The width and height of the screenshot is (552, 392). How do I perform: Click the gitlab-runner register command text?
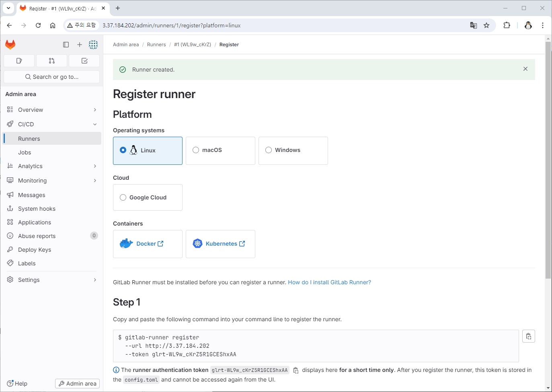162,337
